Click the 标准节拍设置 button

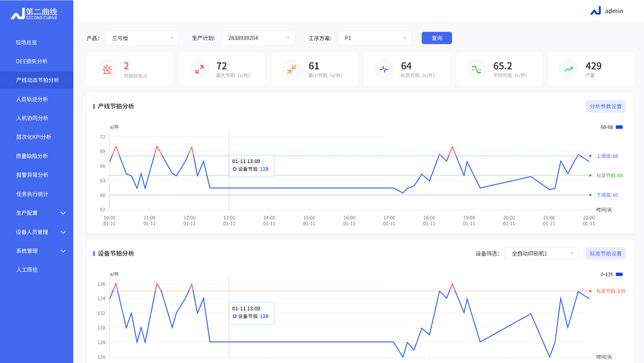(x=606, y=254)
